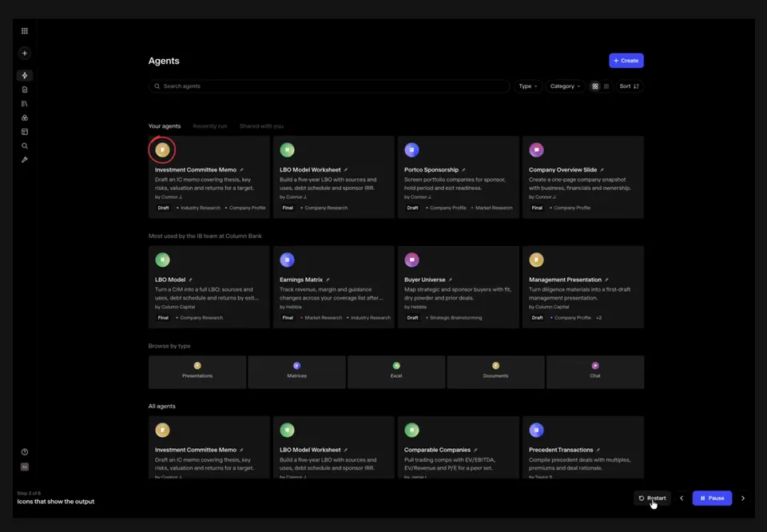Screen dimensions: 767x532
Task: Pause the walkthrough playback
Action: coord(712,498)
